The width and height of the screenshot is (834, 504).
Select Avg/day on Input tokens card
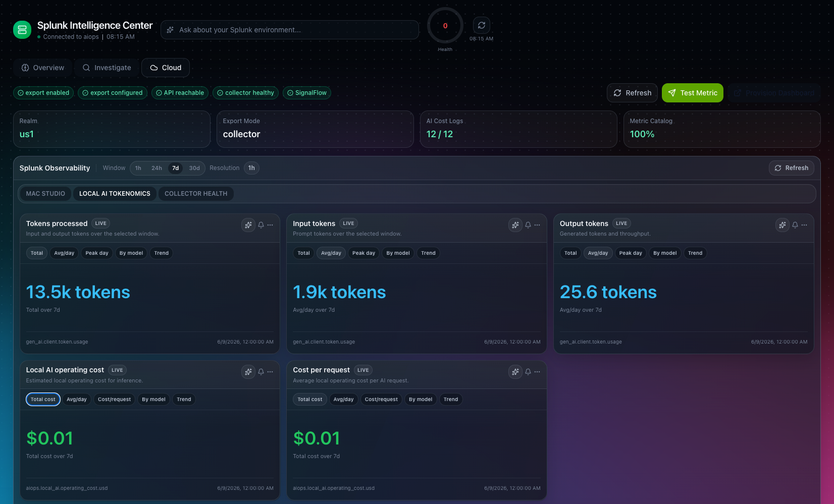point(331,253)
